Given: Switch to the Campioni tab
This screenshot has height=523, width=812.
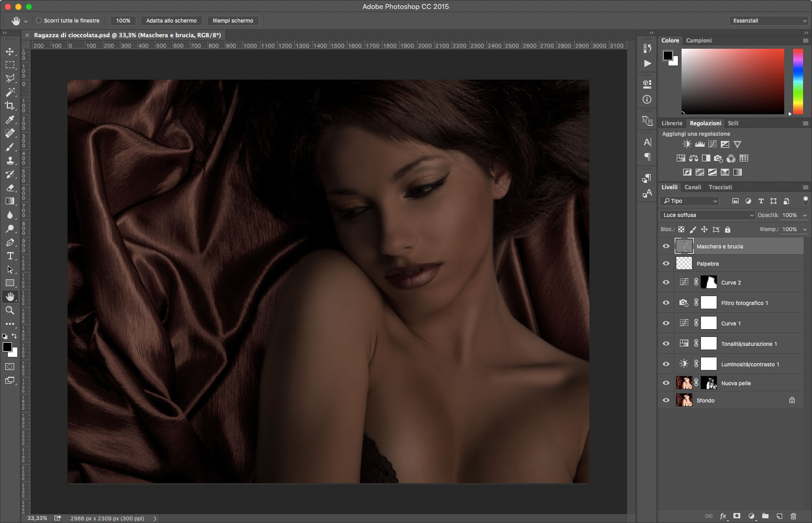Looking at the screenshot, I should 699,40.
